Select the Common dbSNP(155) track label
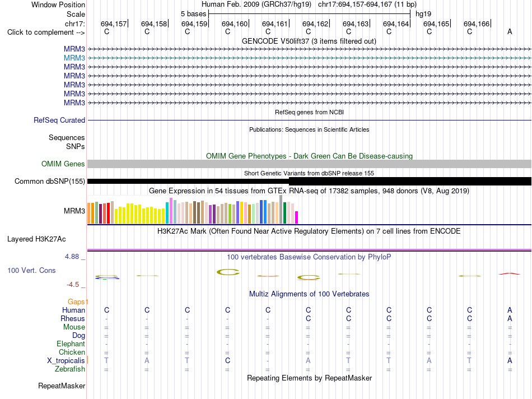This screenshot has height=399, width=532. 50,182
